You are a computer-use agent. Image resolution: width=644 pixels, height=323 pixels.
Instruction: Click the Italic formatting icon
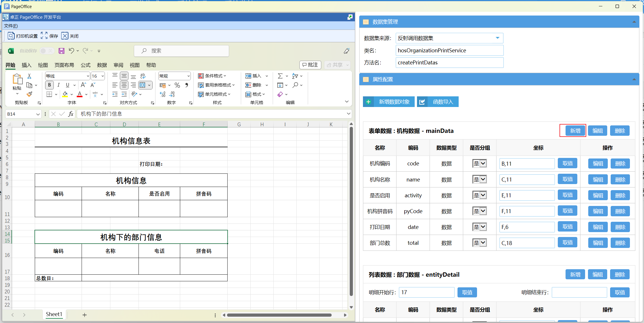pos(58,85)
